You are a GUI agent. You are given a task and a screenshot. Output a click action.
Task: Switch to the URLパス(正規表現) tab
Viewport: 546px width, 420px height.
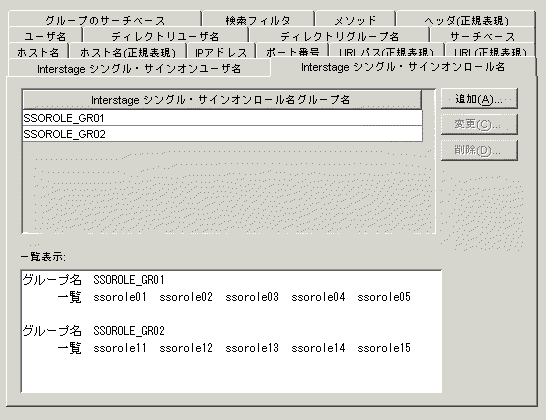[x=387, y=51]
